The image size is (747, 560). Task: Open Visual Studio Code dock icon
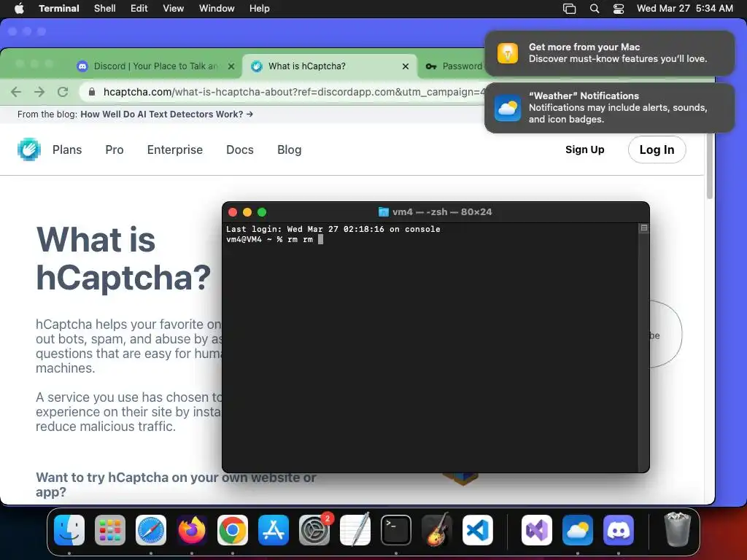(477, 530)
